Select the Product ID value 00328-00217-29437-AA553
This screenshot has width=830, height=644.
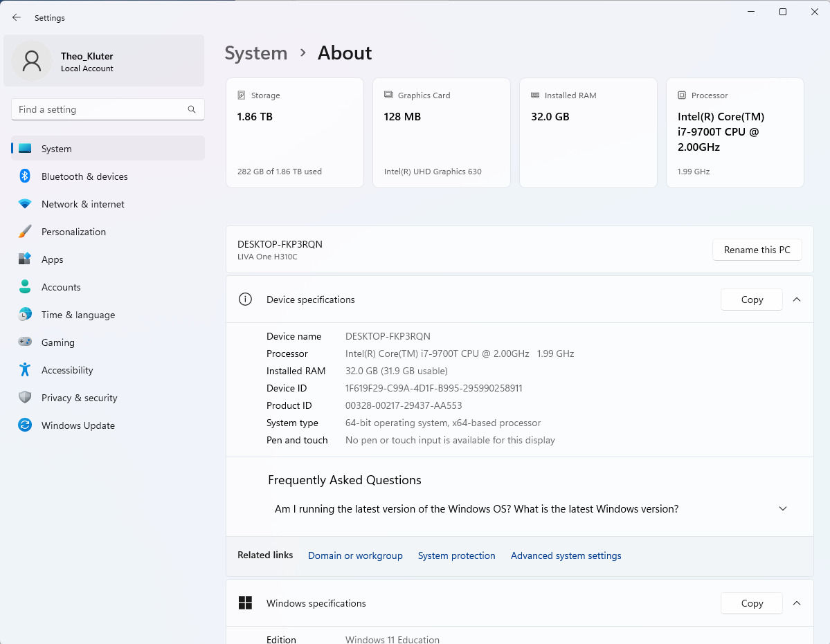click(x=404, y=405)
